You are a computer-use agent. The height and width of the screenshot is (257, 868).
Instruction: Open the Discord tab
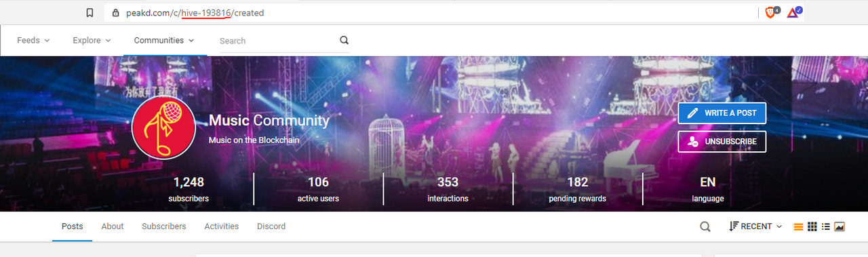[271, 226]
